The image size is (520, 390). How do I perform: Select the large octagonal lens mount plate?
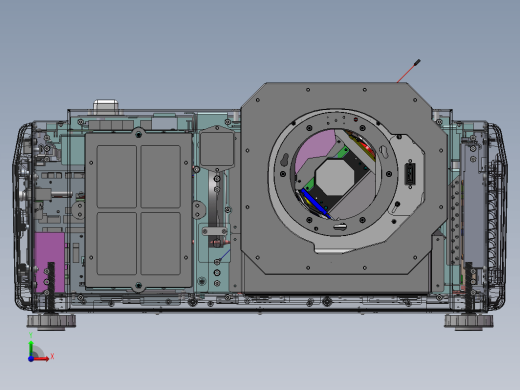(344, 178)
